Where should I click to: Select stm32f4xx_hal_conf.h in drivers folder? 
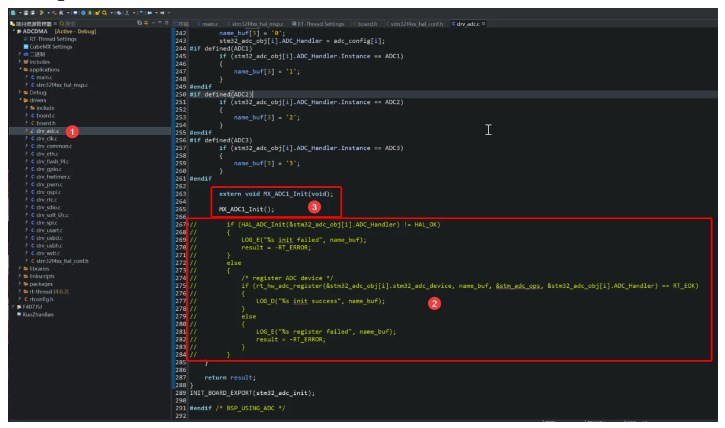coord(60,261)
